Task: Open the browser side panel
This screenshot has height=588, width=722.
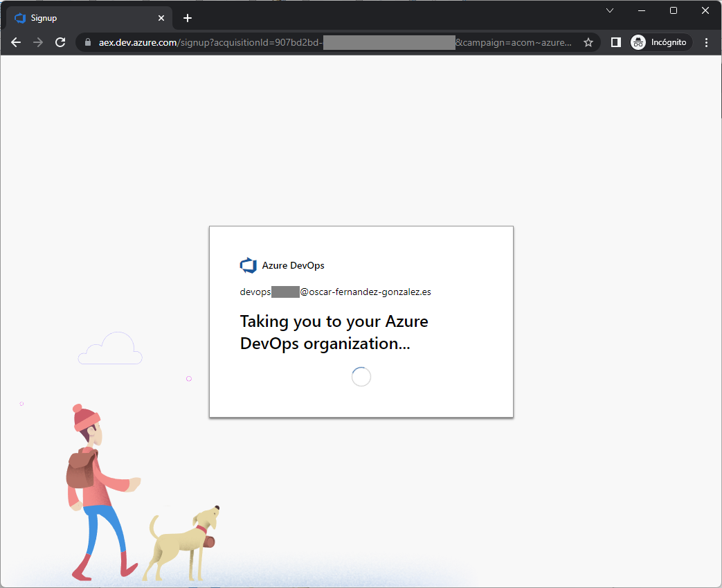Action: (x=615, y=42)
